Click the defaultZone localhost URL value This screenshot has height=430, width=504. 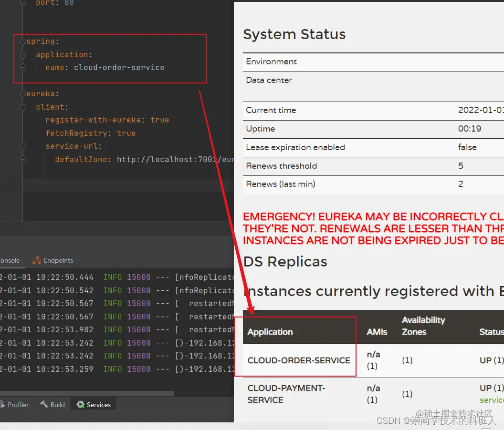tap(175, 159)
